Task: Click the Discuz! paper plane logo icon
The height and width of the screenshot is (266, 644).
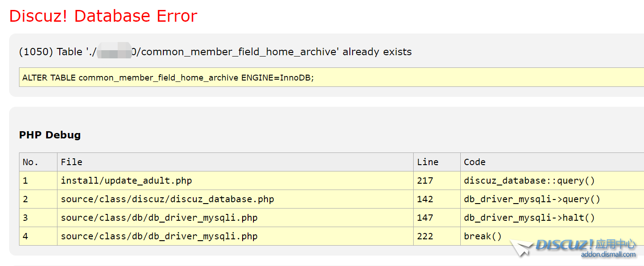Action: [x=521, y=247]
